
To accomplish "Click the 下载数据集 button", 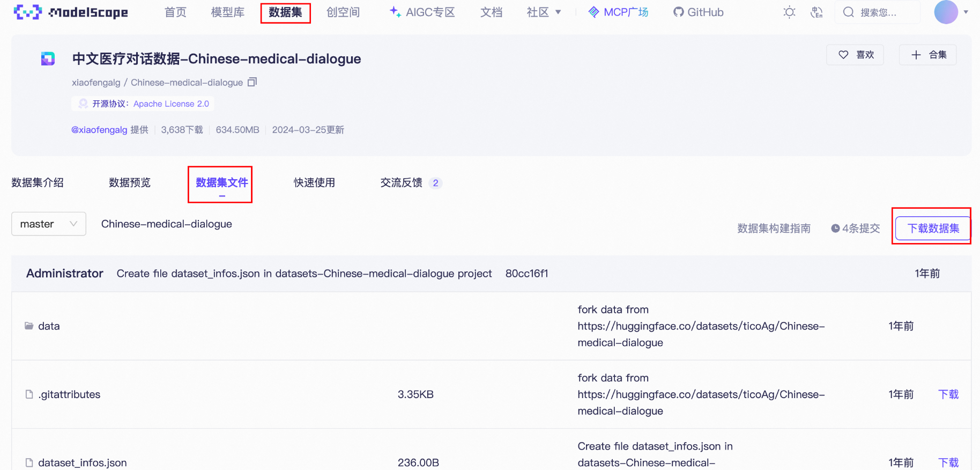I will click(933, 229).
